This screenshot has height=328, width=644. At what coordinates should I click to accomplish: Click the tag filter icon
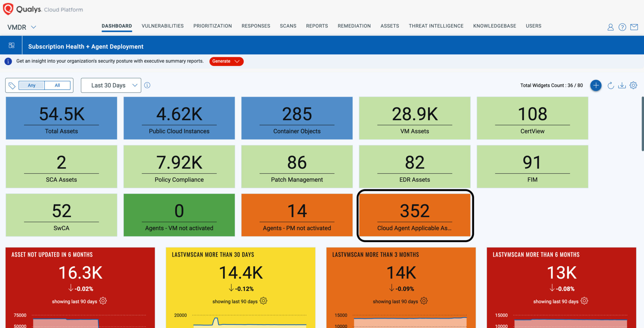pyautogui.click(x=12, y=85)
